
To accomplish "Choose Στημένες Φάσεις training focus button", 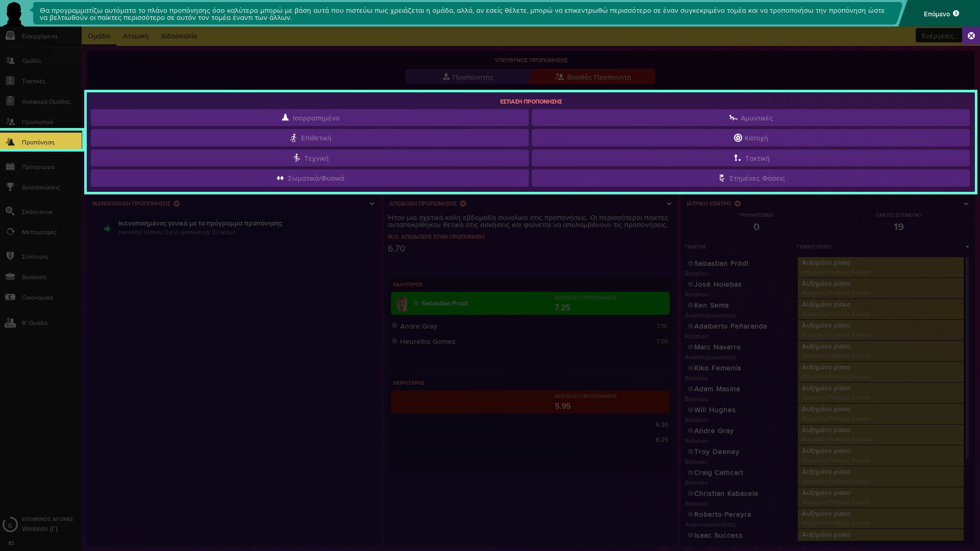I will coord(751,178).
